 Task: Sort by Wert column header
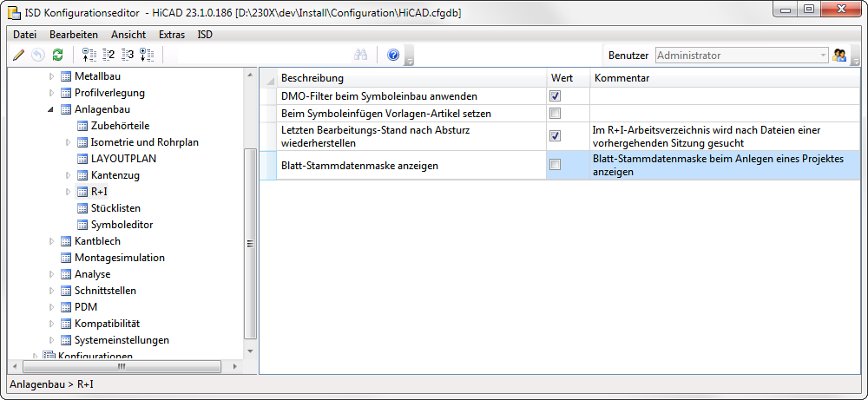[x=568, y=78]
